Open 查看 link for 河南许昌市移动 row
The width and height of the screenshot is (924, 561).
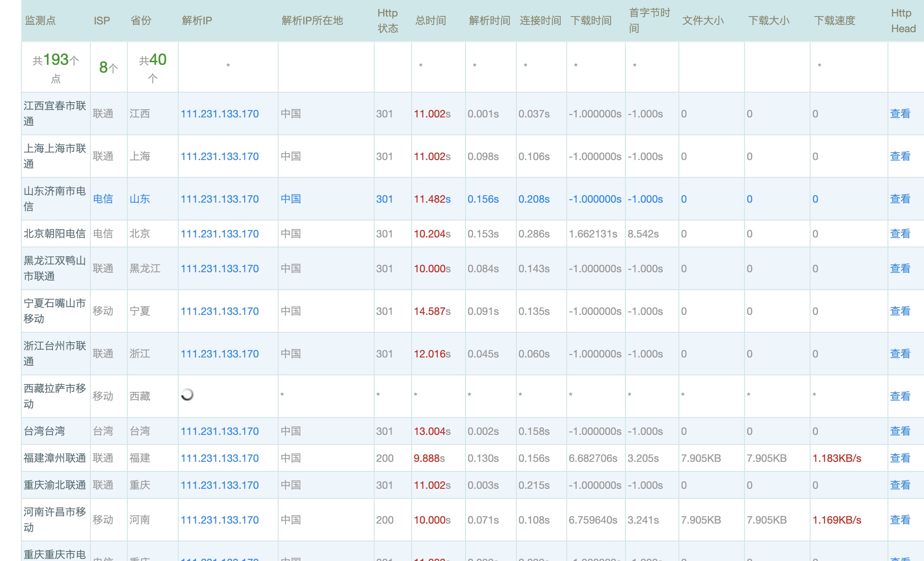[900, 520]
